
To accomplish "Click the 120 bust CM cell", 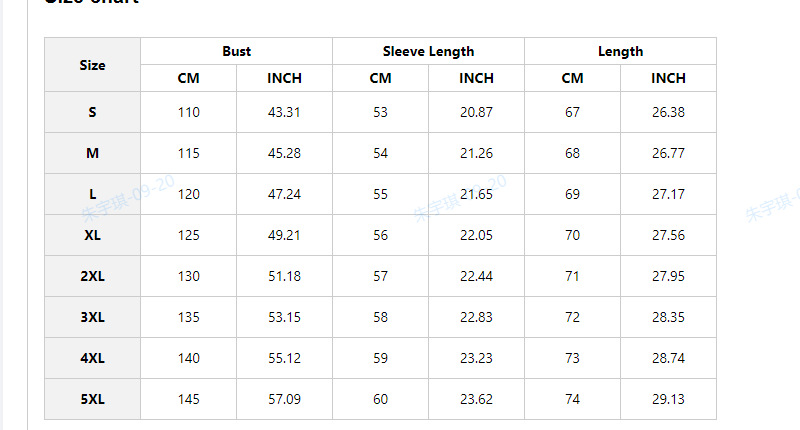I will pos(188,194).
